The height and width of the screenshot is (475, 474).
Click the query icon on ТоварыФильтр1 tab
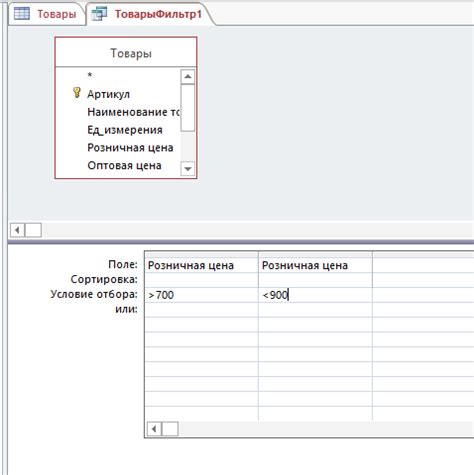pos(99,14)
